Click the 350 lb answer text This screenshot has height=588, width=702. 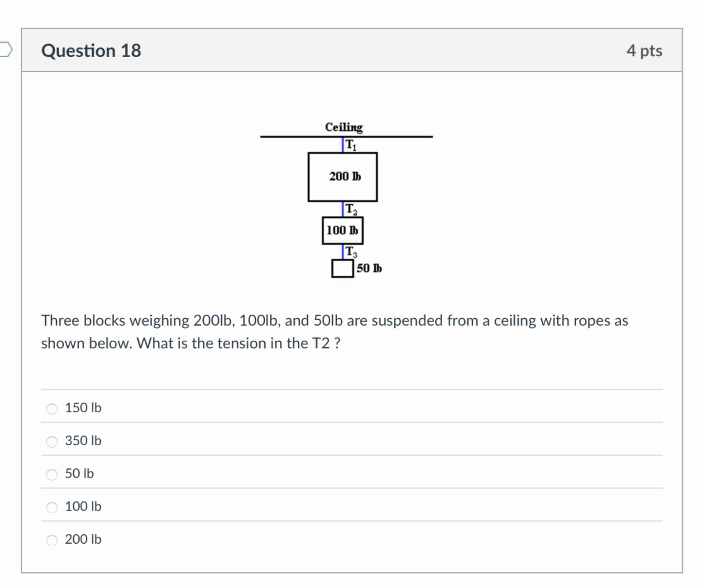coord(83,441)
